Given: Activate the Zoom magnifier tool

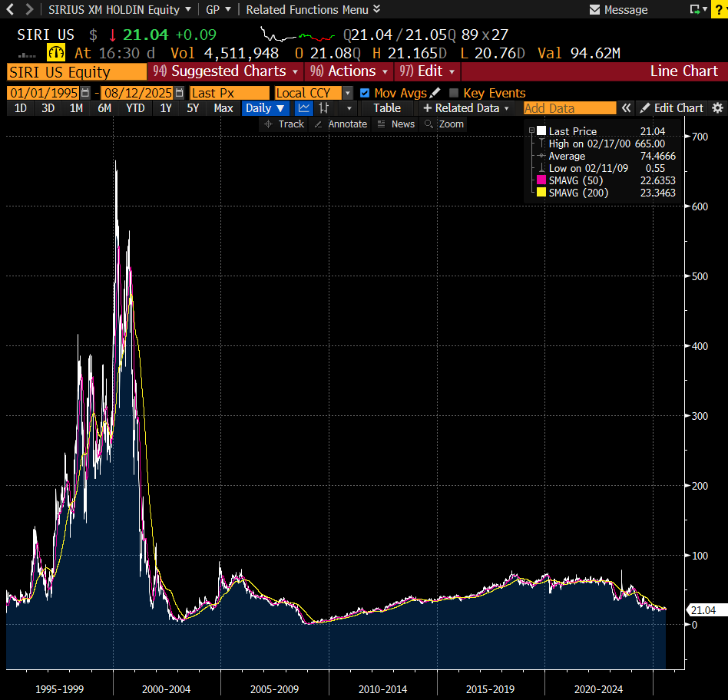Looking at the screenshot, I should 445,124.
